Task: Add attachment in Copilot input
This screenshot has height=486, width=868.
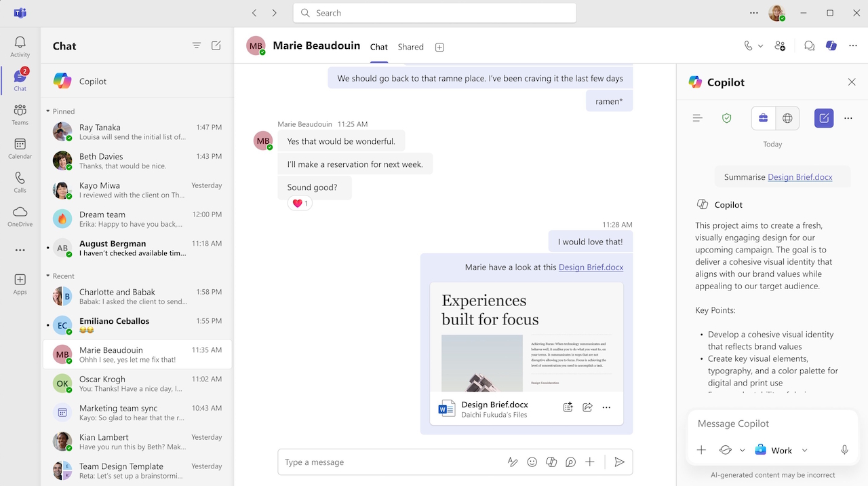Action: point(701,450)
